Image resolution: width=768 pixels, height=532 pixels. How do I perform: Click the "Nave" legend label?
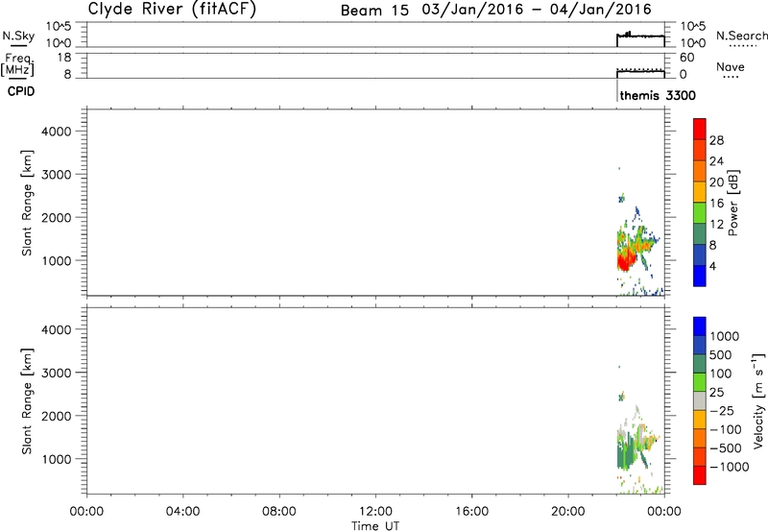click(x=731, y=66)
